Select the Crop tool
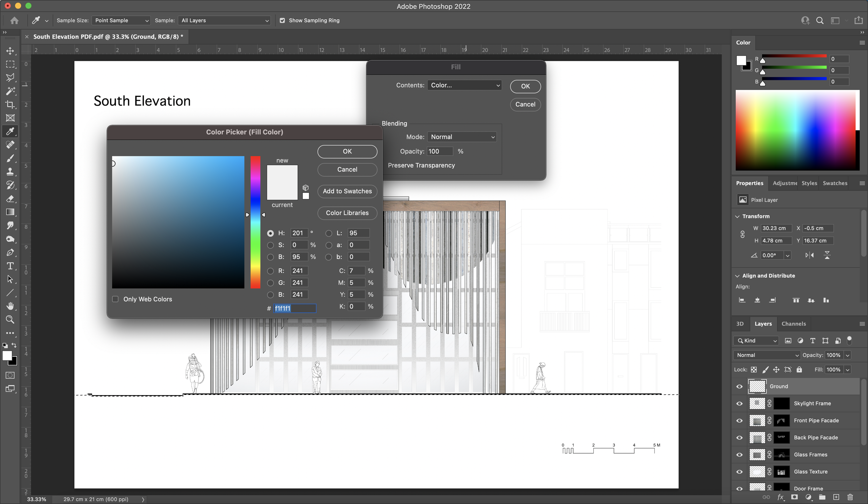 (10, 105)
